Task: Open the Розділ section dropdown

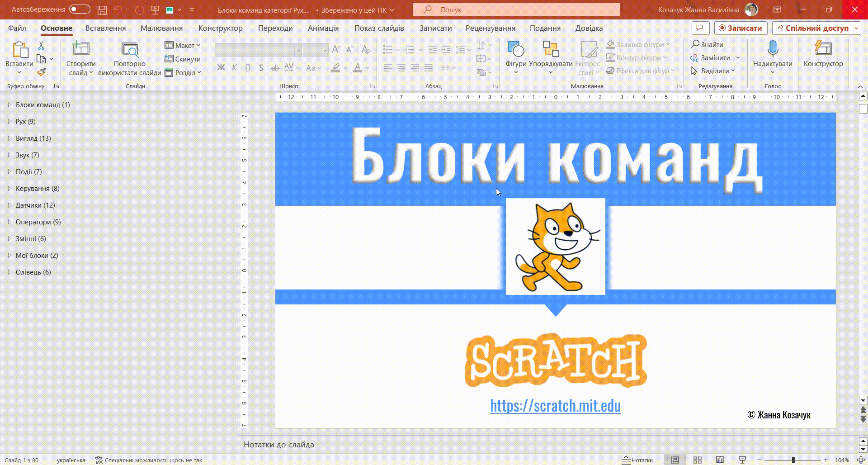Action: [183, 72]
